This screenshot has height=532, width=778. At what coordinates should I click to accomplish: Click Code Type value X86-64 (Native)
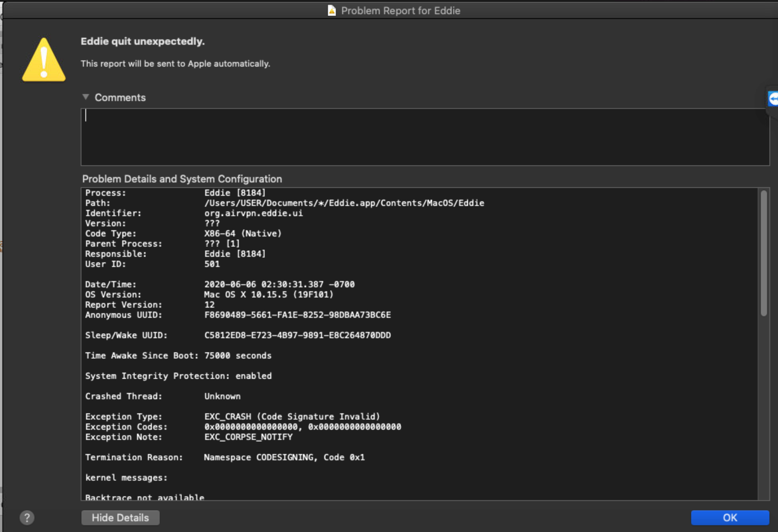coord(243,234)
